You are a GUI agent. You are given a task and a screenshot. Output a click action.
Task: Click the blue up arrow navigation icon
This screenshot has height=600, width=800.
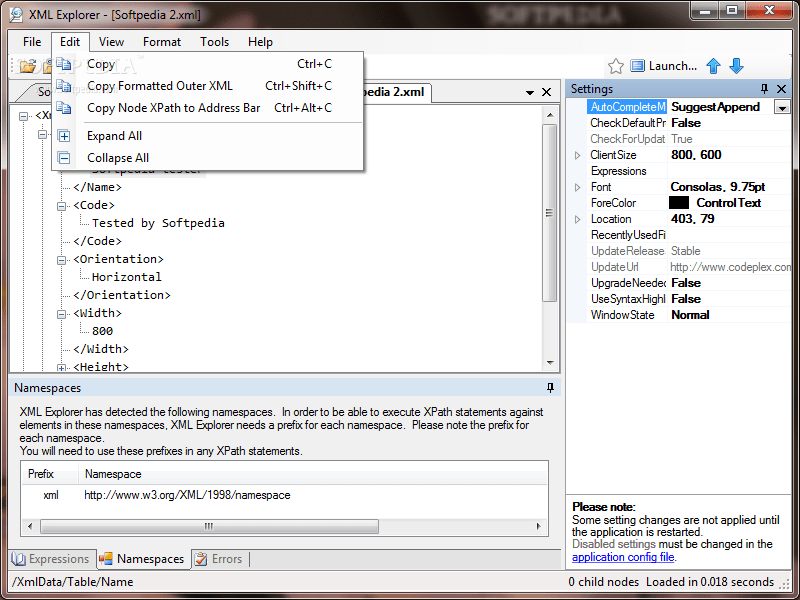pos(713,65)
